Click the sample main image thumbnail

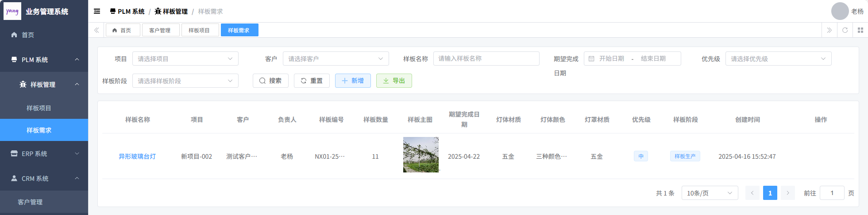point(420,155)
